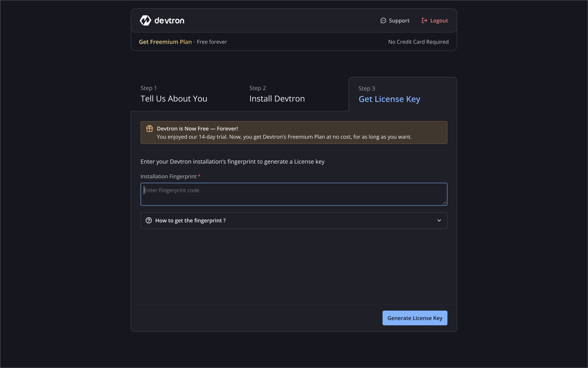
Task: Click the Generate License Key button
Action: click(414, 318)
